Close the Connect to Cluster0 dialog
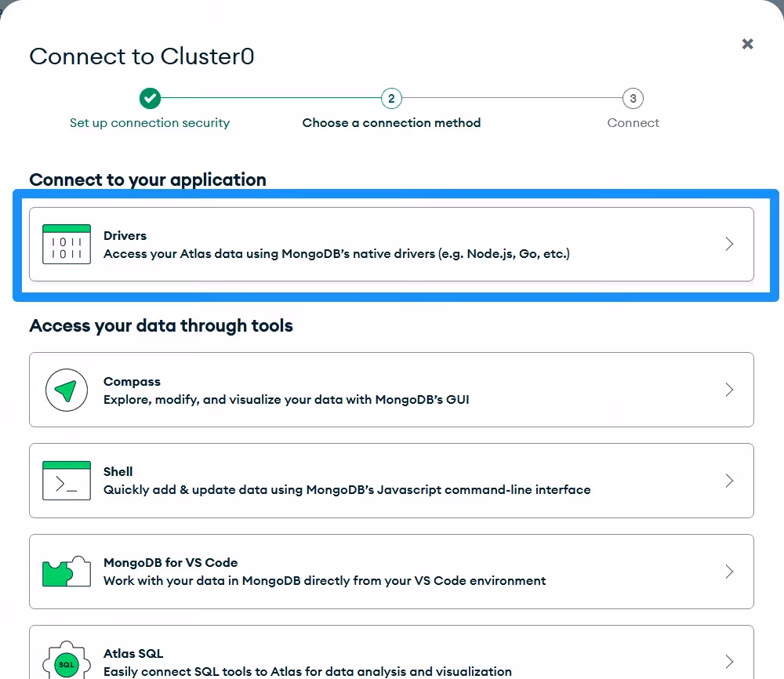Viewport: 784px width, 679px height. coord(747,44)
